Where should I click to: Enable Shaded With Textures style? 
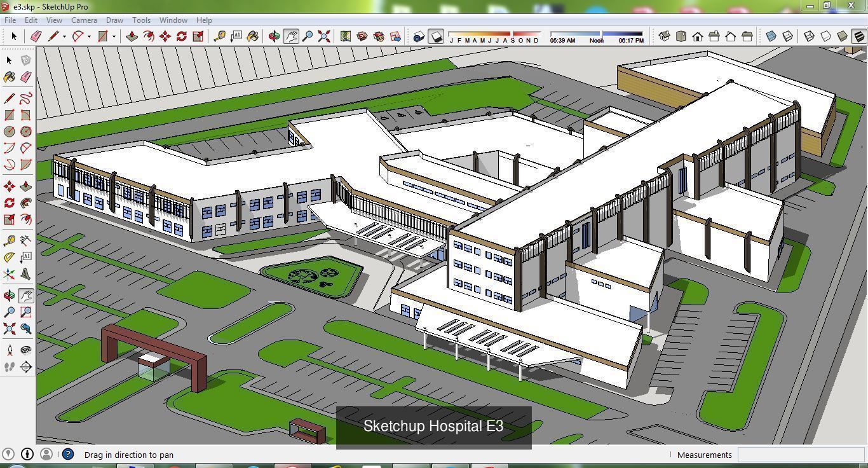859,36
